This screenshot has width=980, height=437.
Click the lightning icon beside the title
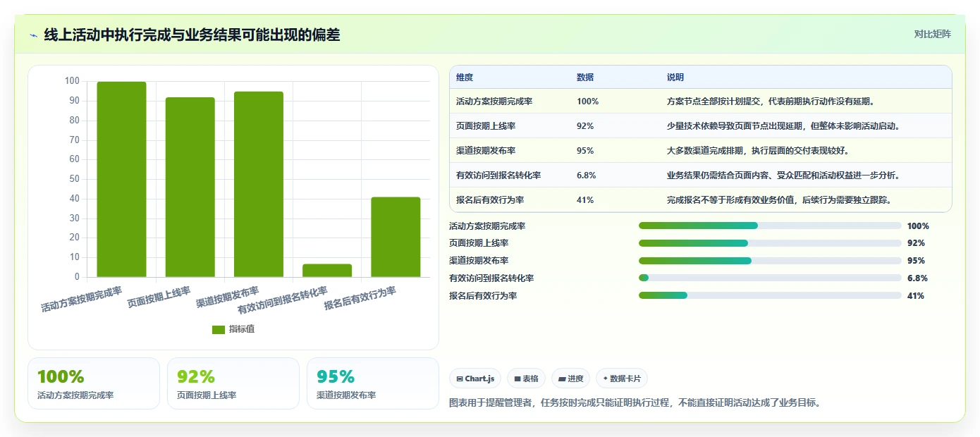[x=34, y=35]
